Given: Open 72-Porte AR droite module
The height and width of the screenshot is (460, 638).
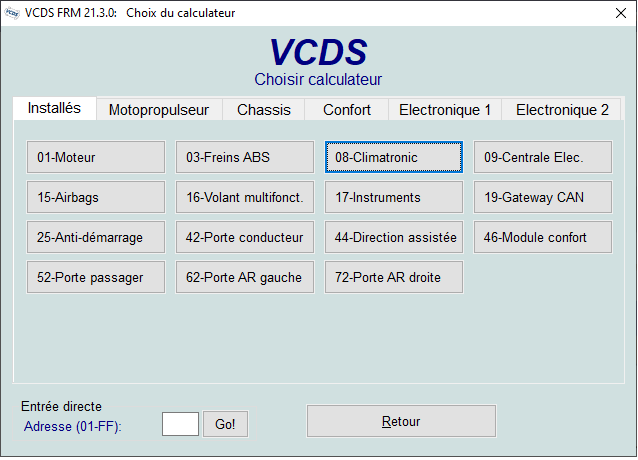Looking at the screenshot, I should tap(394, 277).
